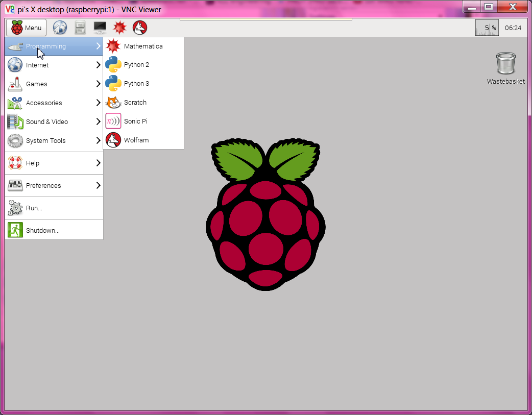
Task: Click the CPU usage monitor in the panel
Action: (x=487, y=28)
